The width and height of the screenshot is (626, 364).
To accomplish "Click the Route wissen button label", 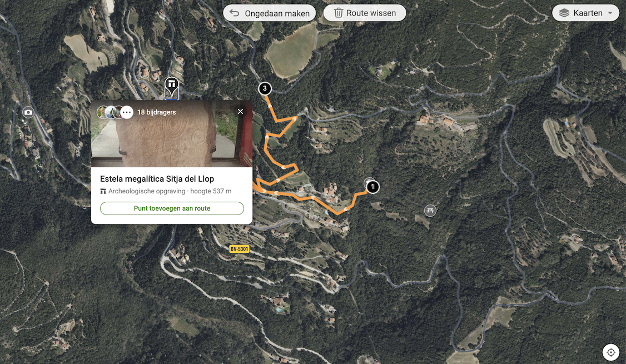I will pos(371,13).
